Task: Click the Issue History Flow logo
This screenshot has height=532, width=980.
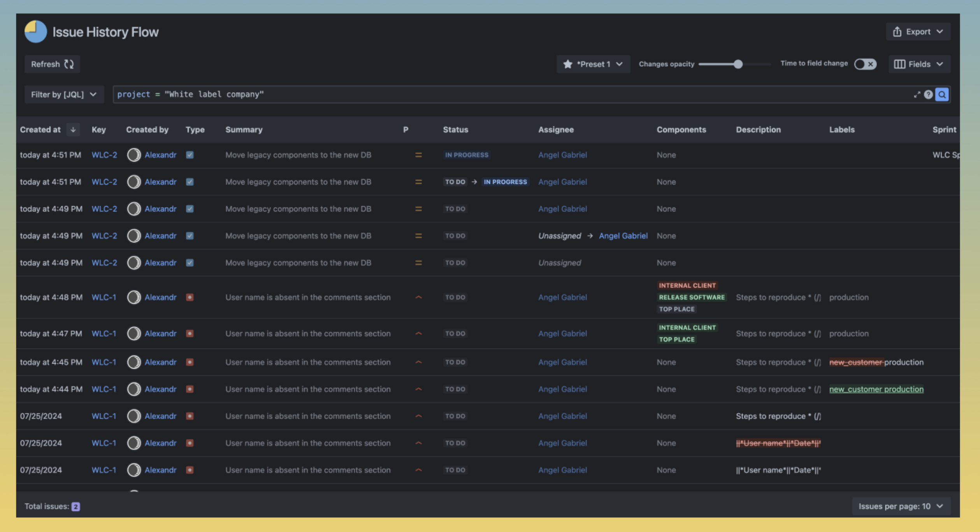Action: 35,31
